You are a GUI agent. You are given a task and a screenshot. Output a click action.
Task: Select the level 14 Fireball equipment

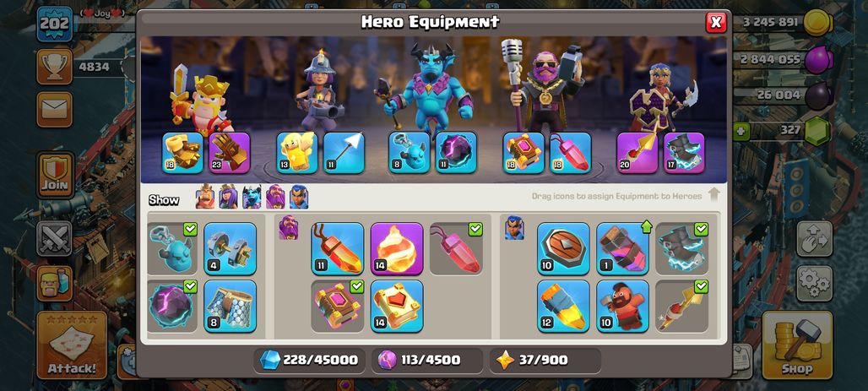pos(396,248)
